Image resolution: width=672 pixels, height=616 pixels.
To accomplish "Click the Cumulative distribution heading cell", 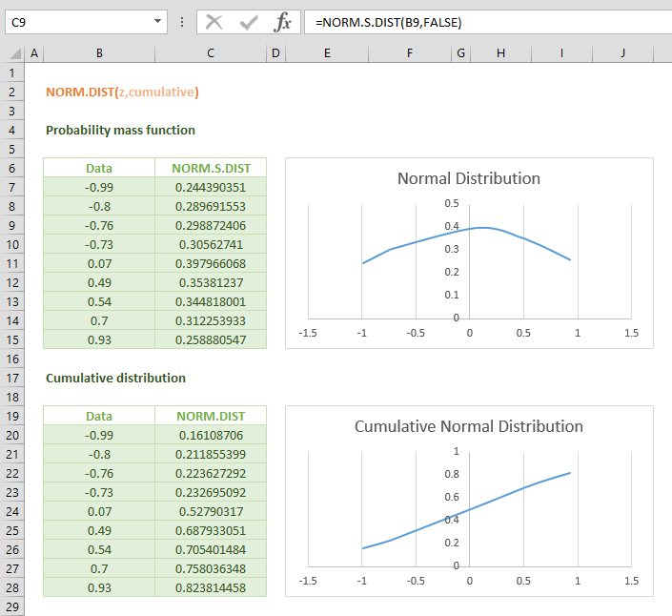I will pyautogui.click(x=115, y=378).
